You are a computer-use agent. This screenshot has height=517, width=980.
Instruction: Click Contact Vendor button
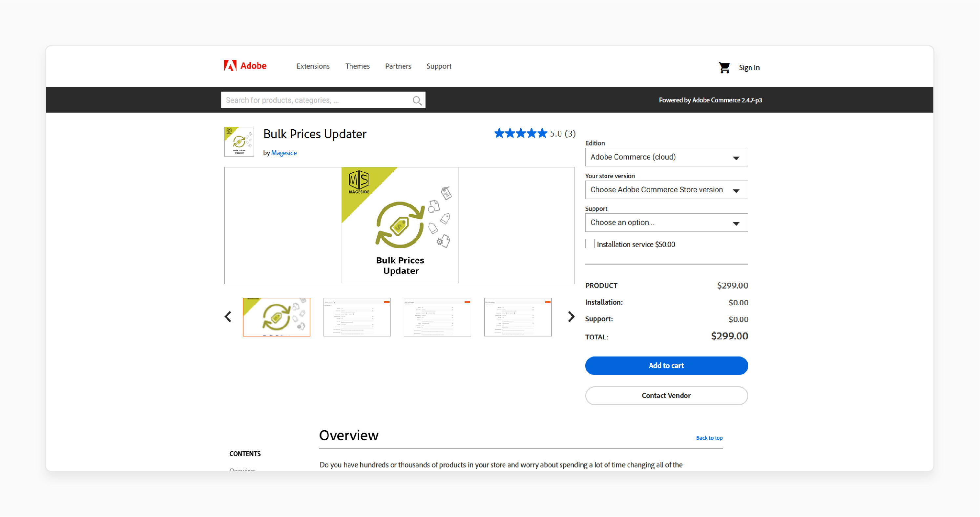click(666, 396)
